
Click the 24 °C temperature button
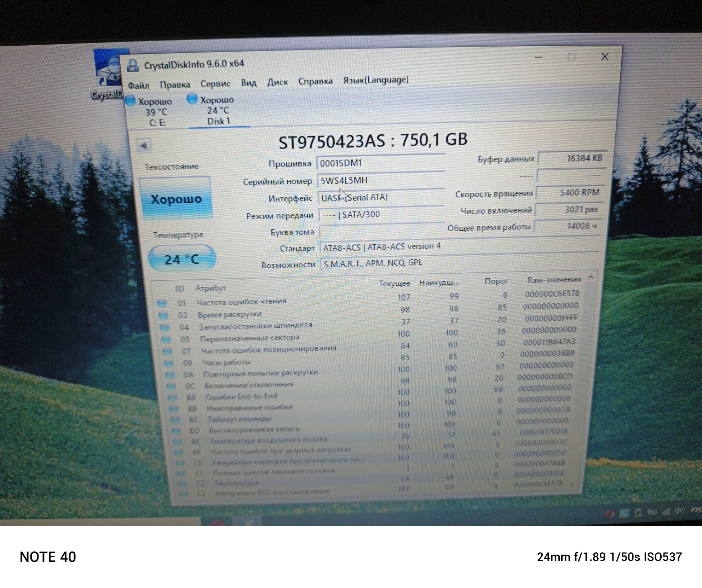pyautogui.click(x=182, y=259)
